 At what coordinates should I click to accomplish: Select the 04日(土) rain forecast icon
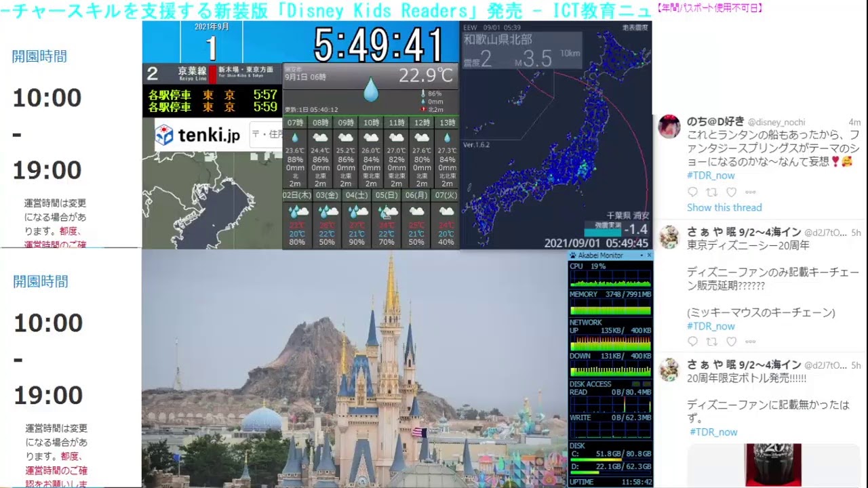point(357,212)
